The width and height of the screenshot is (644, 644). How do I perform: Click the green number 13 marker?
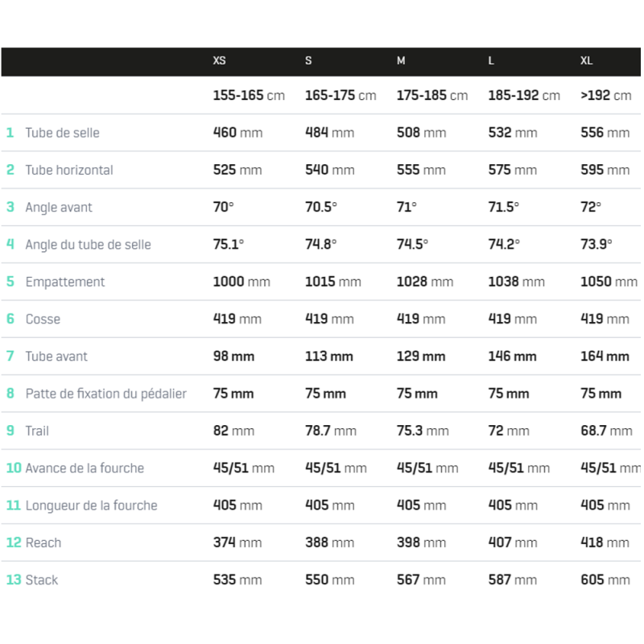(14, 580)
